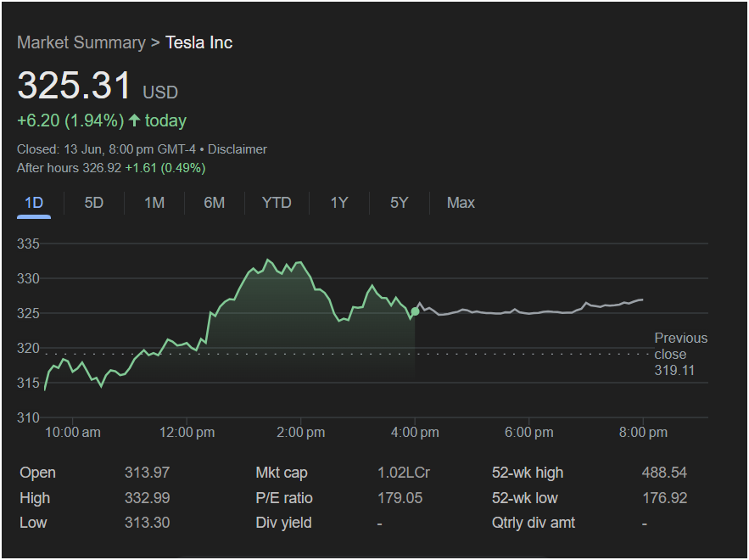Image resolution: width=749 pixels, height=560 pixels.
Task: Click the 310 price axis label
Action: tap(28, 417)
